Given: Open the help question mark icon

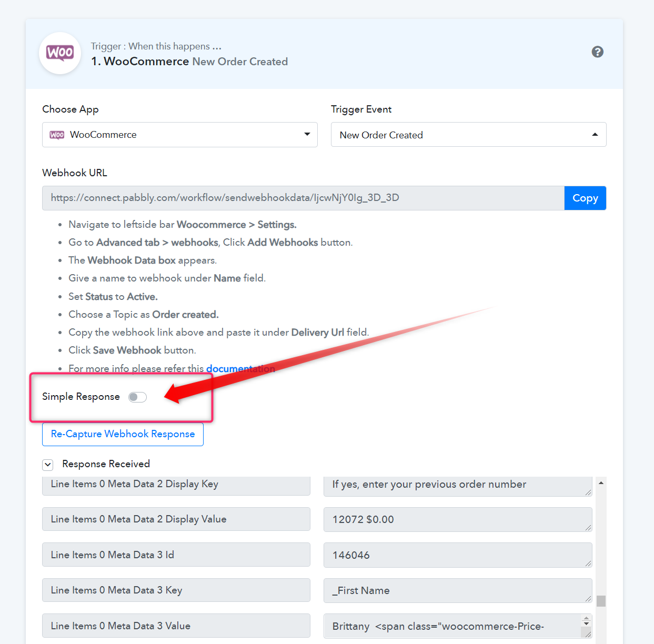Looking at the screenshot, I should tap(597, 52).
